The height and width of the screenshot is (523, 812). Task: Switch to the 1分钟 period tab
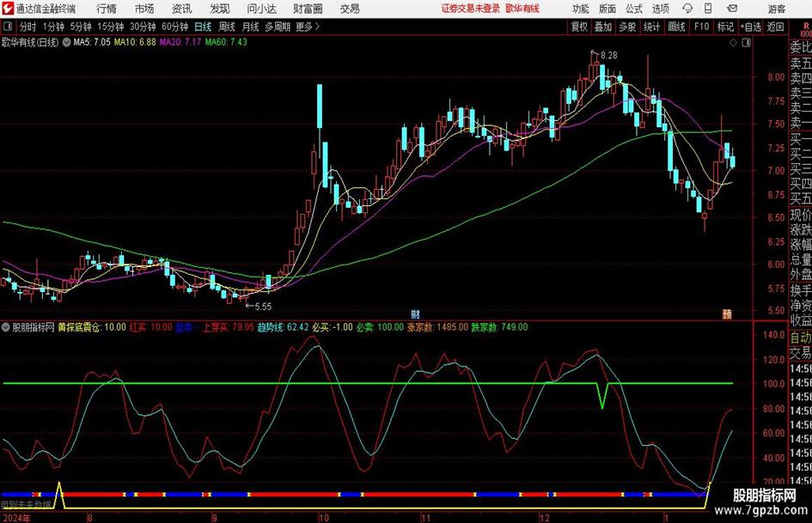pyautogui.click(x=53, y=27)
